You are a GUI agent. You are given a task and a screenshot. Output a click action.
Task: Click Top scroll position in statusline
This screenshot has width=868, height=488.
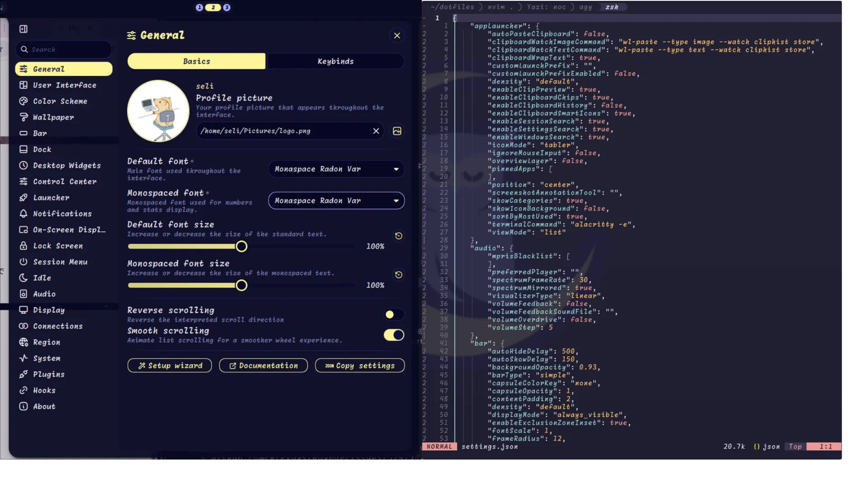(x=795, y=446)
